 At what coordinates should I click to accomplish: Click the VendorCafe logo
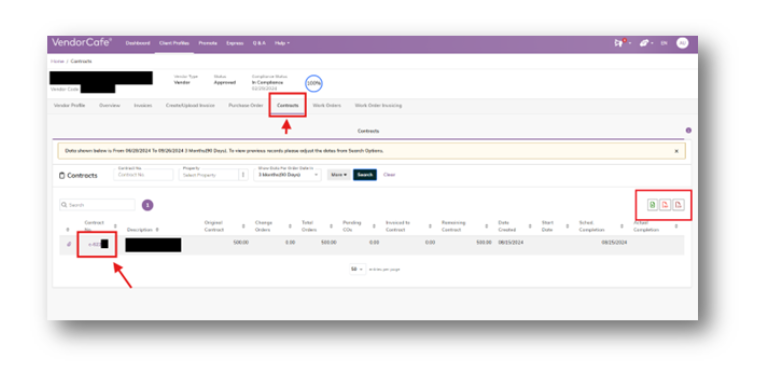pos(82,43)
